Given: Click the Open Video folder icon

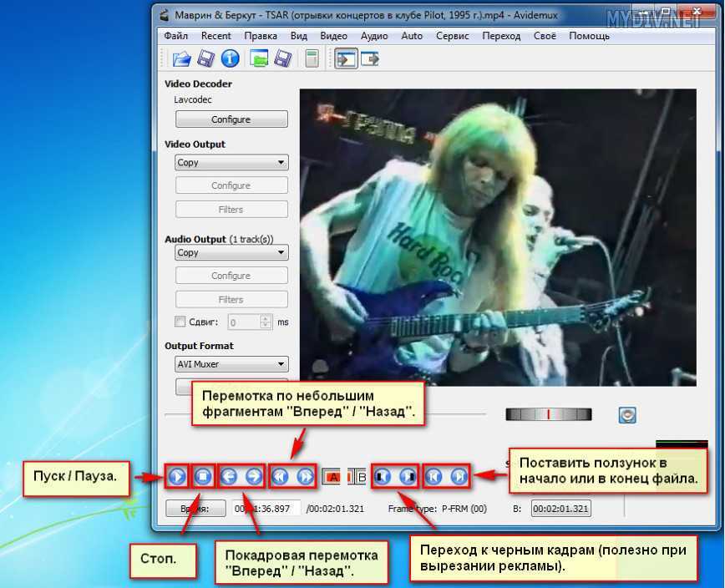Looking at the screenshot, I should pyautogui.click(x=181, y=58).
